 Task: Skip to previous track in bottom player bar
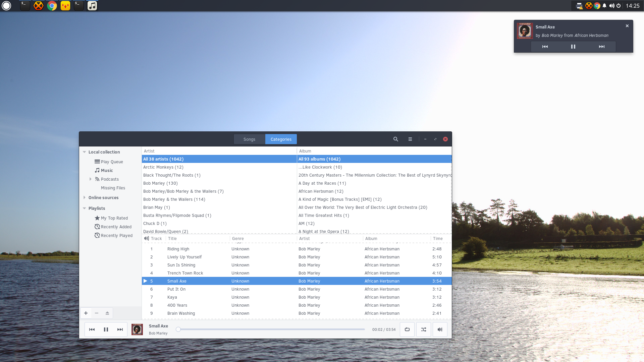tap(92, 329)
